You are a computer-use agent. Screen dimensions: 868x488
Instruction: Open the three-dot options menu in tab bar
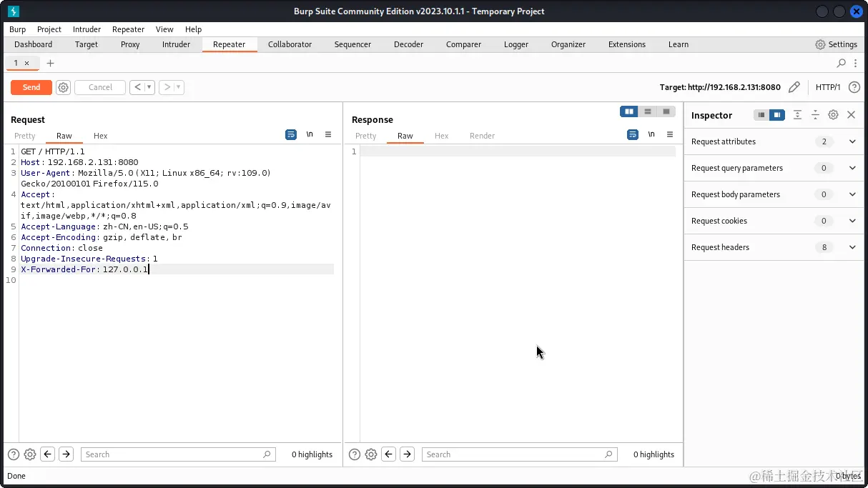[x=856, y=63]
